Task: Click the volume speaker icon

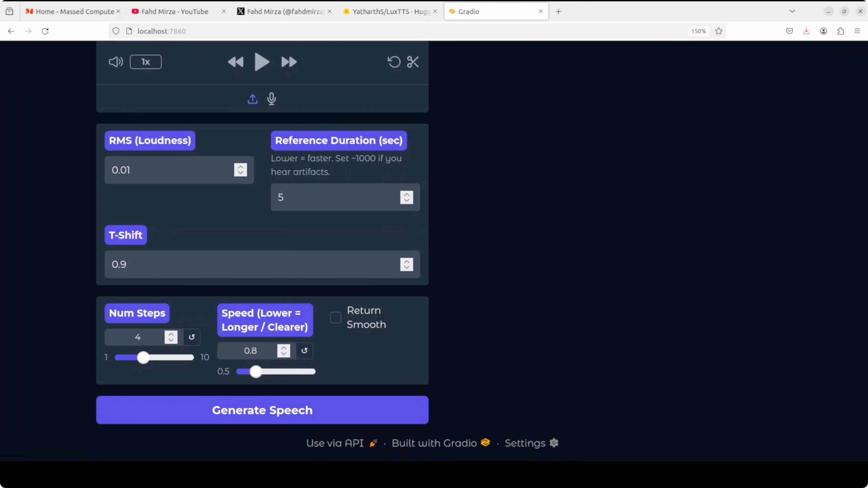Action: [116, 62]
